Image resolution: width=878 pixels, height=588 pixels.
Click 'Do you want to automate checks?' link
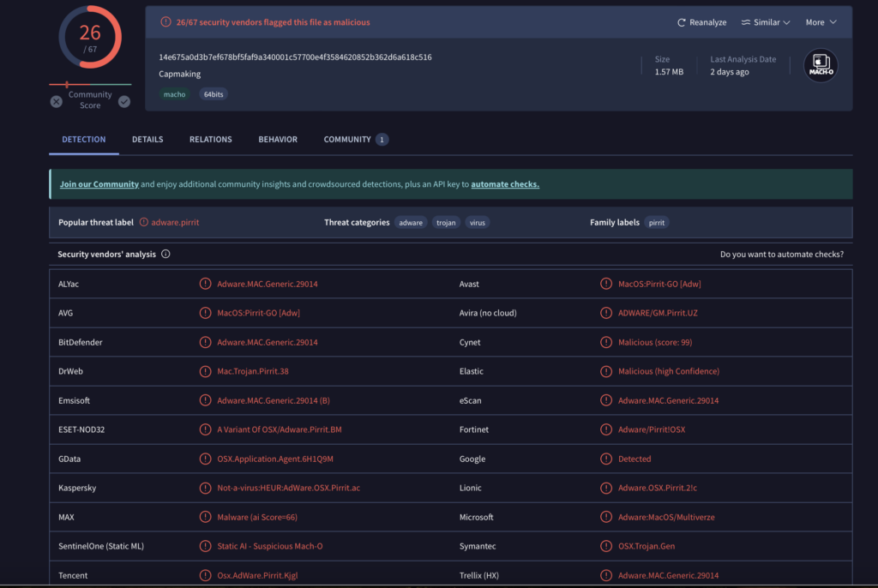tap(782, 255)
